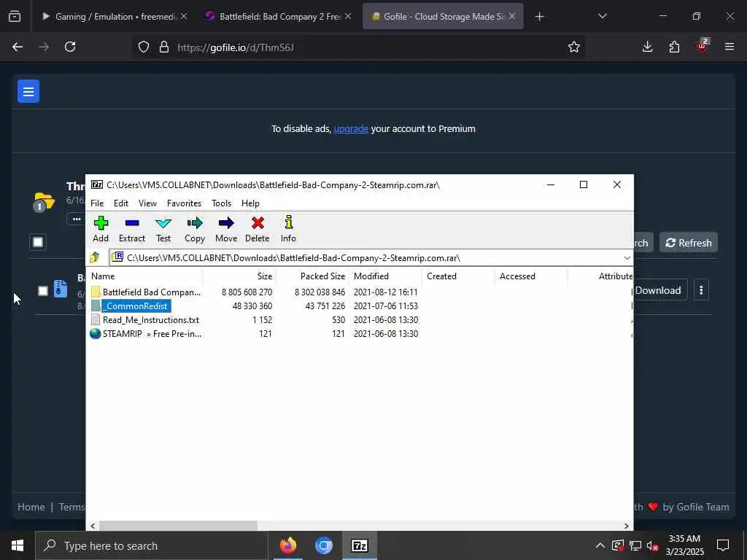
Task: Select the _CommonRedist folder
Action: point(136,306)
